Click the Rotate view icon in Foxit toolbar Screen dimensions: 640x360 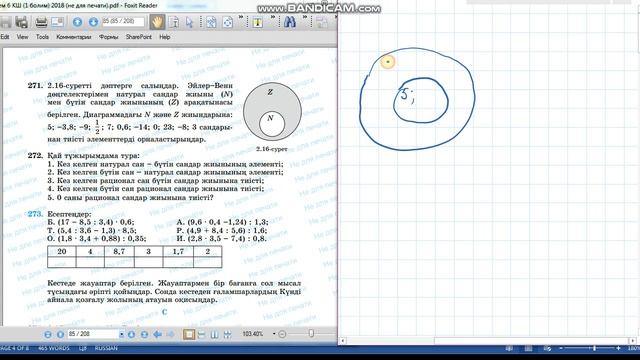click(x=228, y=22)
